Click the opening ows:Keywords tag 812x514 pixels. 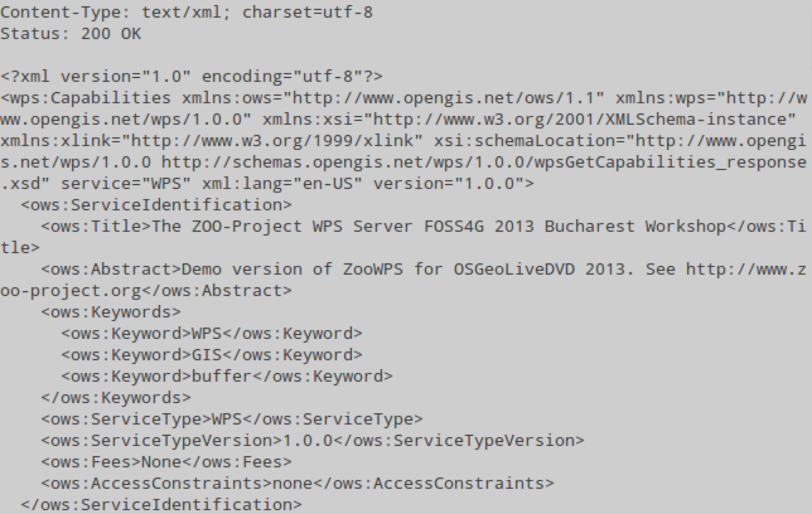point(111,312)
